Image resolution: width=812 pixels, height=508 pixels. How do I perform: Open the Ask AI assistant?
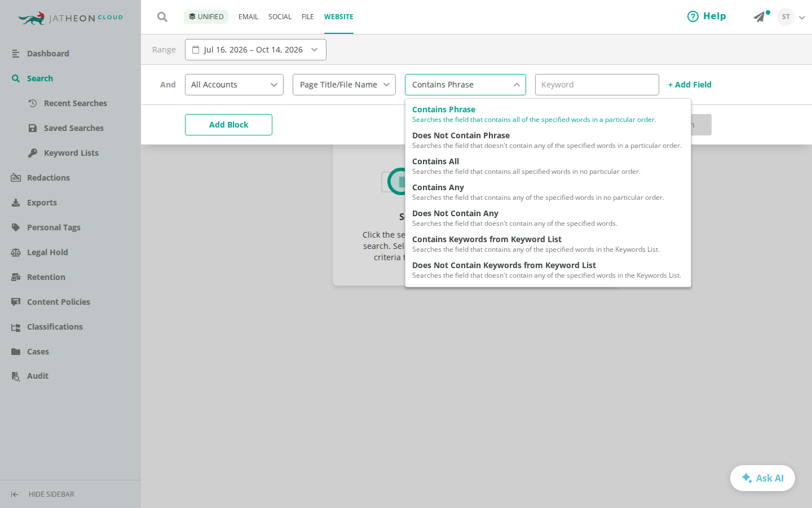pyautogui.click(x=762, y=478)
